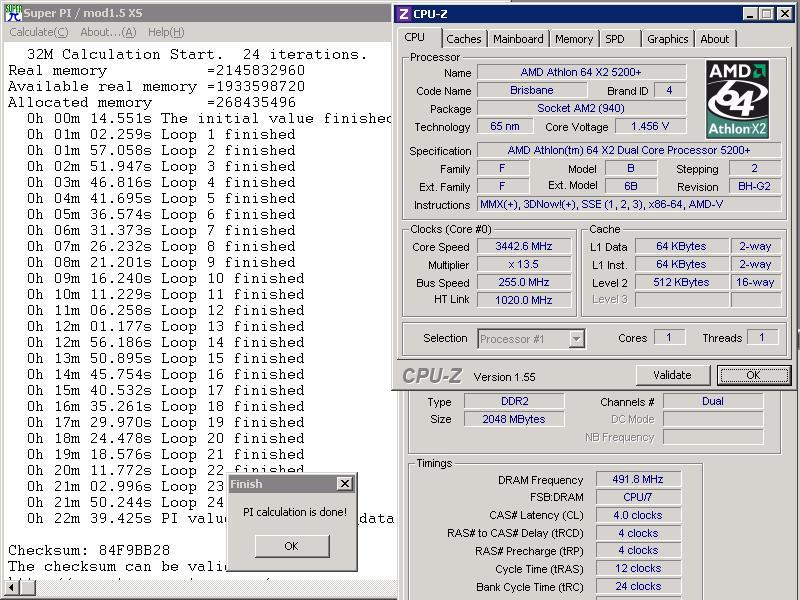Click the Loop 1 finished line
Viewport: 800px width, 600px height.
(x=161, y=135)
